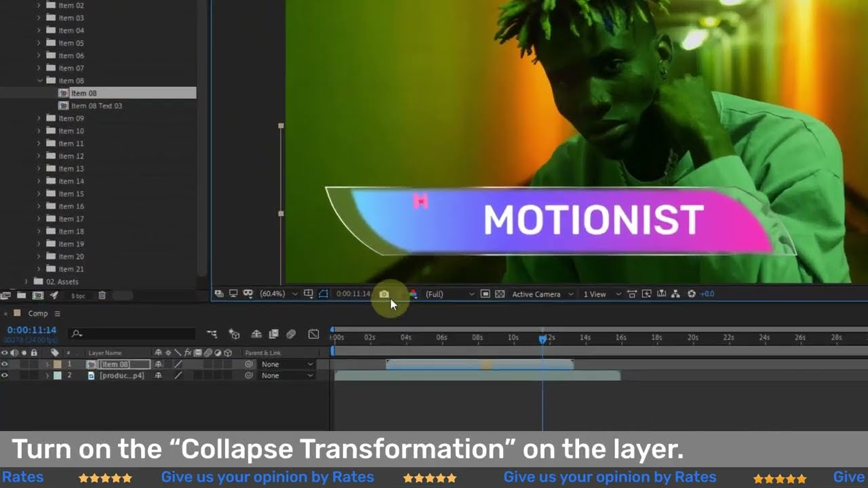Open the Active Camera dropdown
Viewport: 868px width, 488px height.
[542, 294]
